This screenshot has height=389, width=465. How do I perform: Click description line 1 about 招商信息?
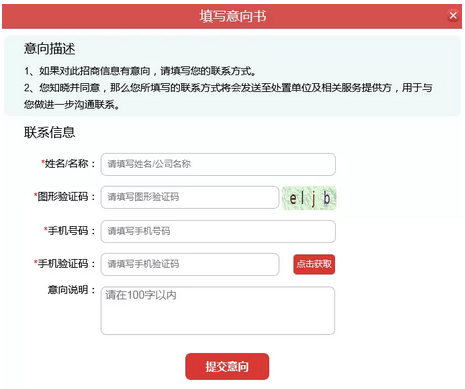[x=140, y=71]
